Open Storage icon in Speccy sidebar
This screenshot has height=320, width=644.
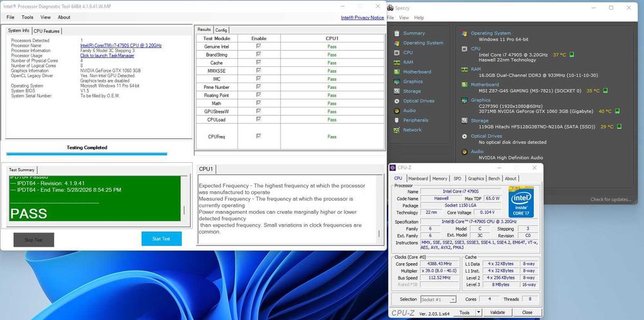pos(396,91)
